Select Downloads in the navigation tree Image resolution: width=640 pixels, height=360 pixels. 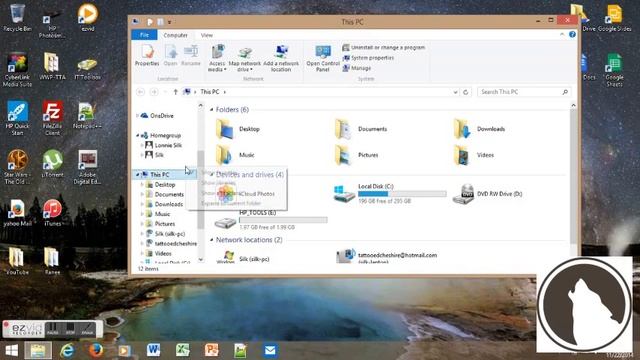[x=164, y=204]
